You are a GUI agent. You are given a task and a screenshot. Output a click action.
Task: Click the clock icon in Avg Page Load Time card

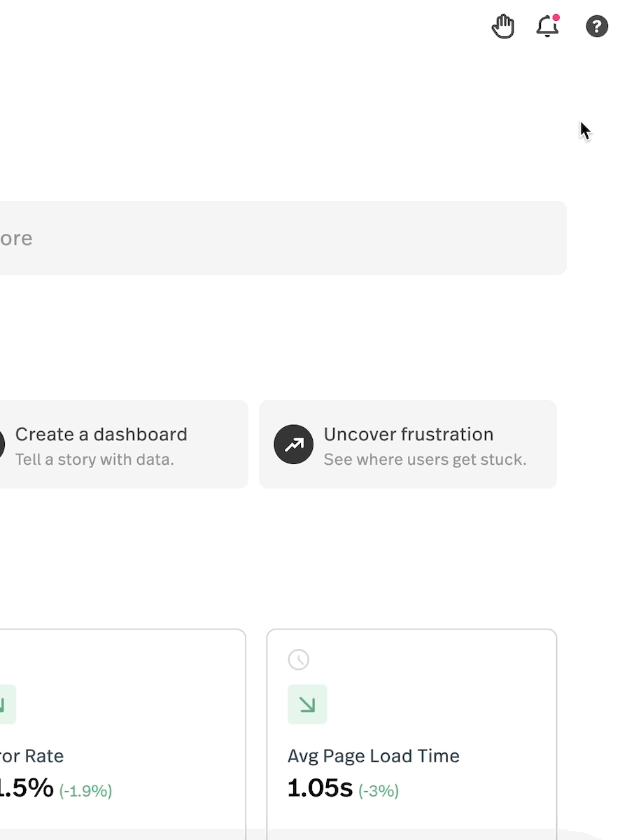299,659
